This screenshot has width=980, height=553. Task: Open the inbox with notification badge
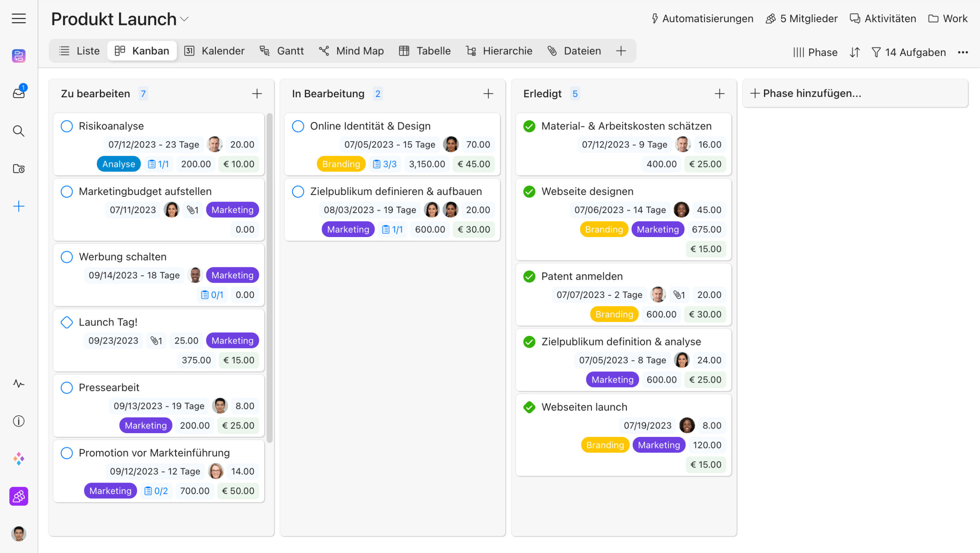(18, 93)
